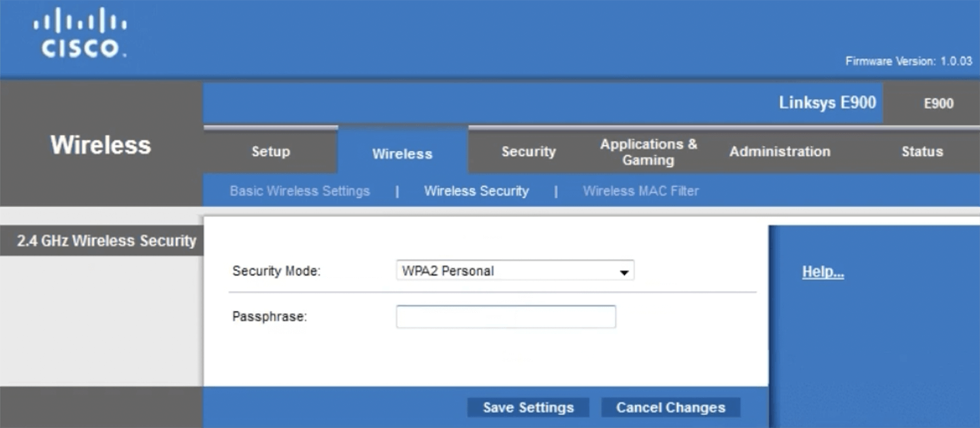Open the Setup tab
The height and width of the screenshot is (428, 980).
[x=270, y=152]
